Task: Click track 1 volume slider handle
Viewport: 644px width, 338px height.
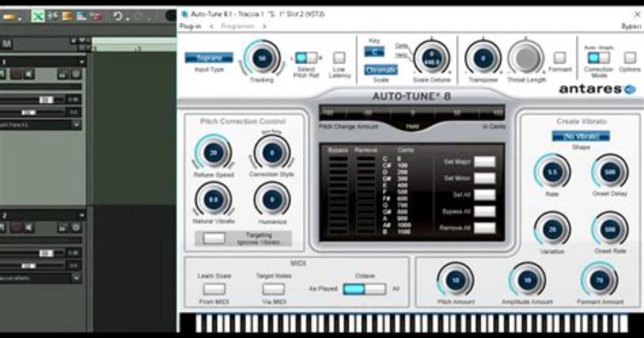Action: click(x=46, y=100)
